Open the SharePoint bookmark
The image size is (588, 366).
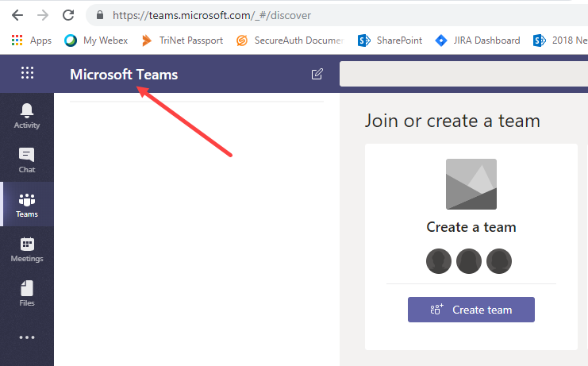pyautogui.click(x=390, y=40)
